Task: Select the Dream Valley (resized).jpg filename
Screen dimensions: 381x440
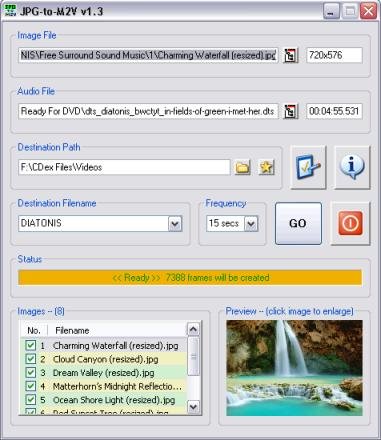Action: click(x=103, y=373)
